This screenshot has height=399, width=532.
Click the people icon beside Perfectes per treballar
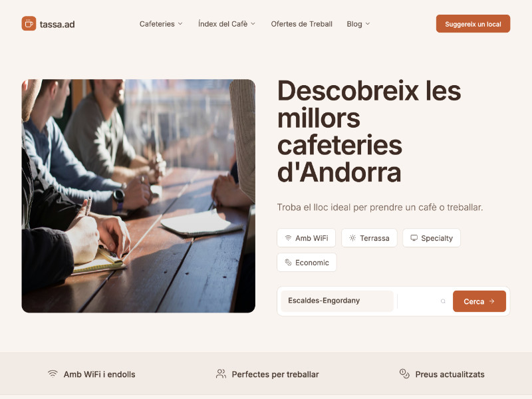tap(221, 374)
